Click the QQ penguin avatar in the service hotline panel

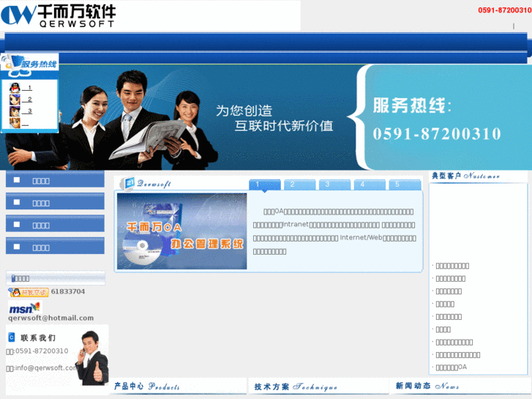point(15,88)
